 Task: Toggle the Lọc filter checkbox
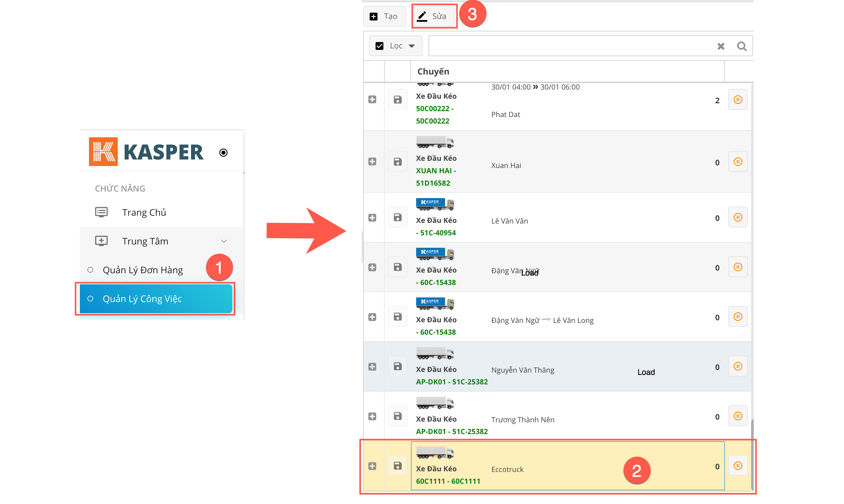point(379,46)
